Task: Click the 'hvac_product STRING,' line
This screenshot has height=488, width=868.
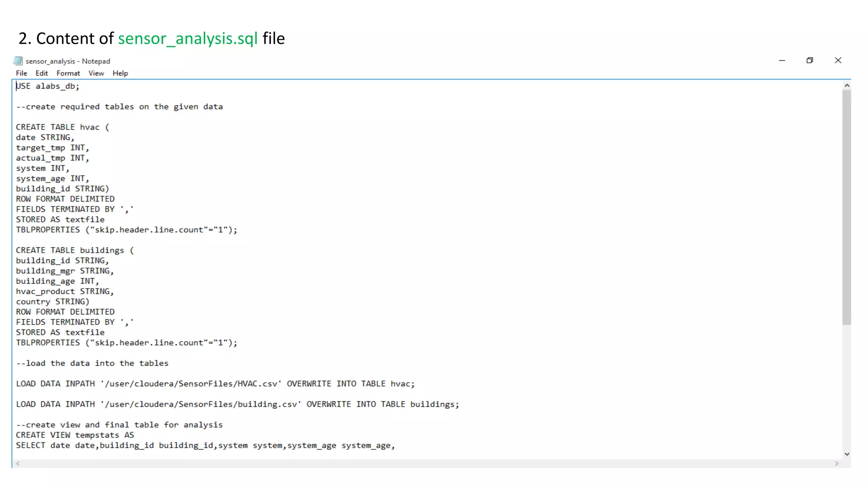Action: [x=65, y=291]
